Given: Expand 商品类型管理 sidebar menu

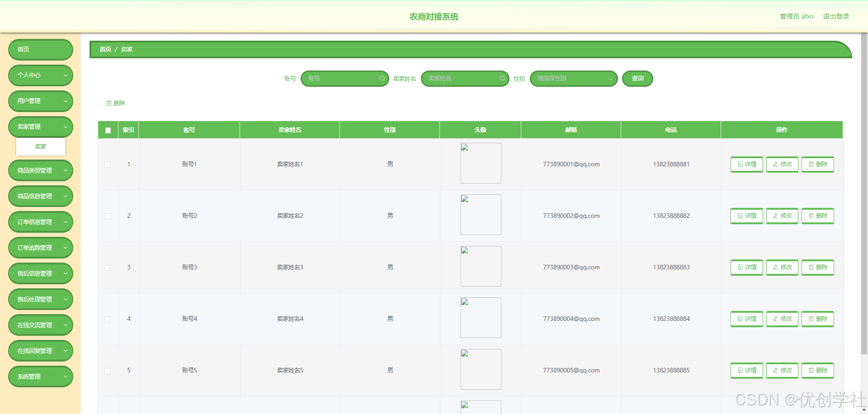Looking at the screenshot, I should click(41, 170).
